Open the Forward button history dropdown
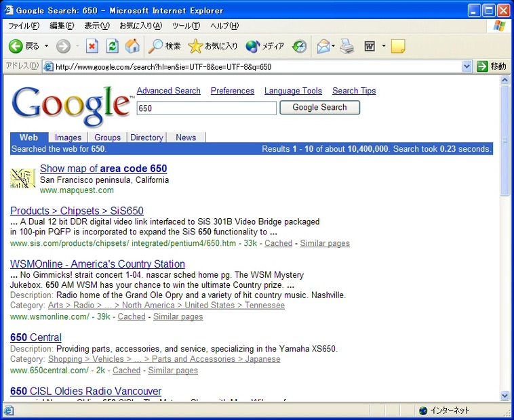514x420 pixels. click(x=77, y=46)
